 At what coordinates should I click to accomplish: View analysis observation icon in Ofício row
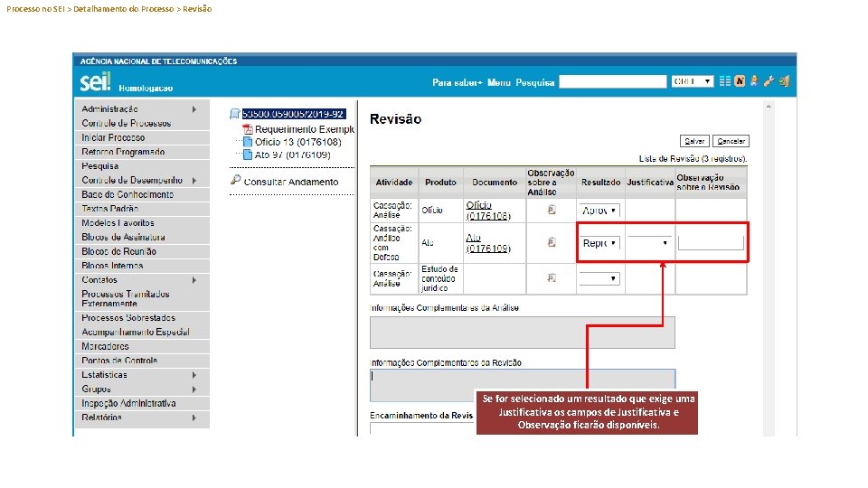pos(552,210)
